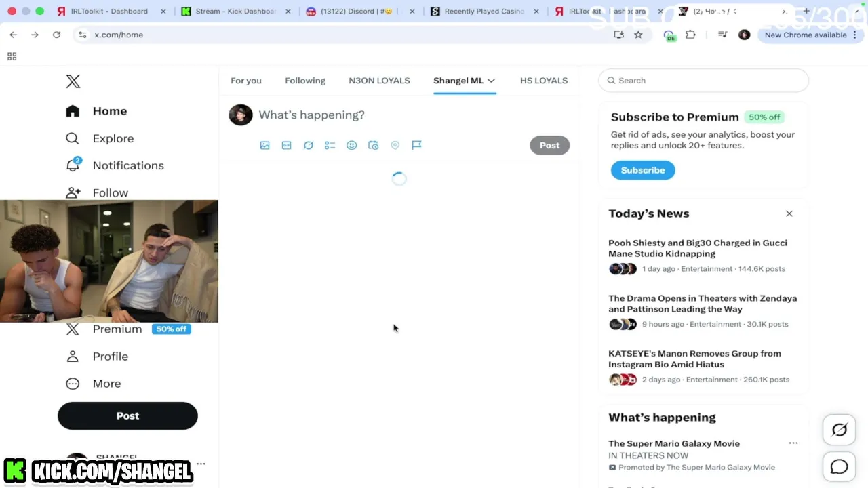Switch to Recently Played Casino browser tab

pos(484,11)
